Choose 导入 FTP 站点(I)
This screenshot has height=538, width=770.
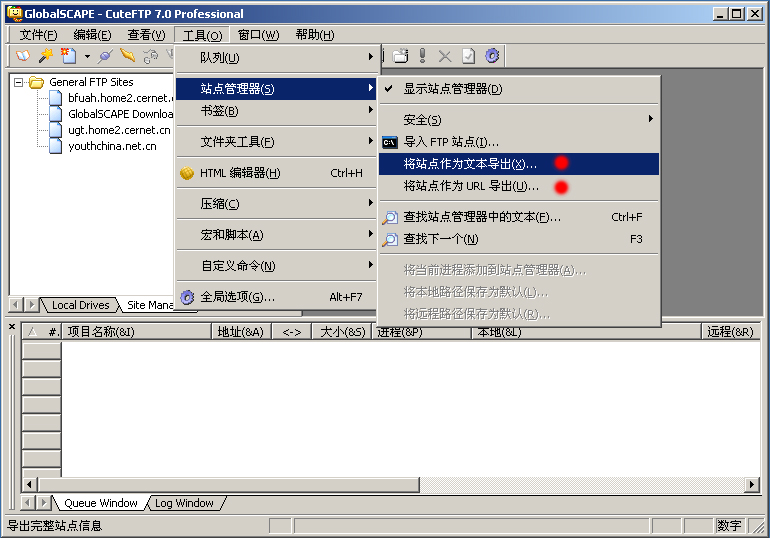[519, 142]
